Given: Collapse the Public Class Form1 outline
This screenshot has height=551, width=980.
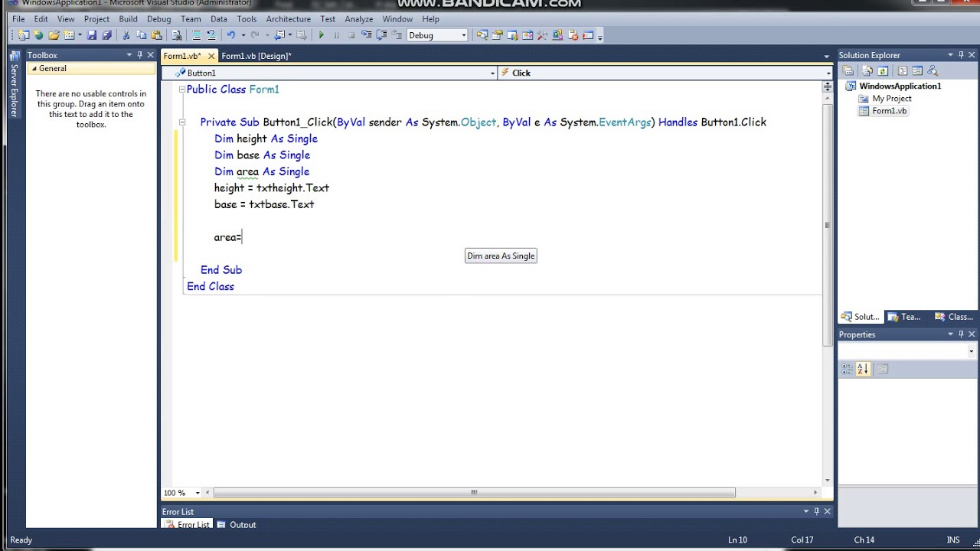Looking at the screenshot, I should pos(182,90).
